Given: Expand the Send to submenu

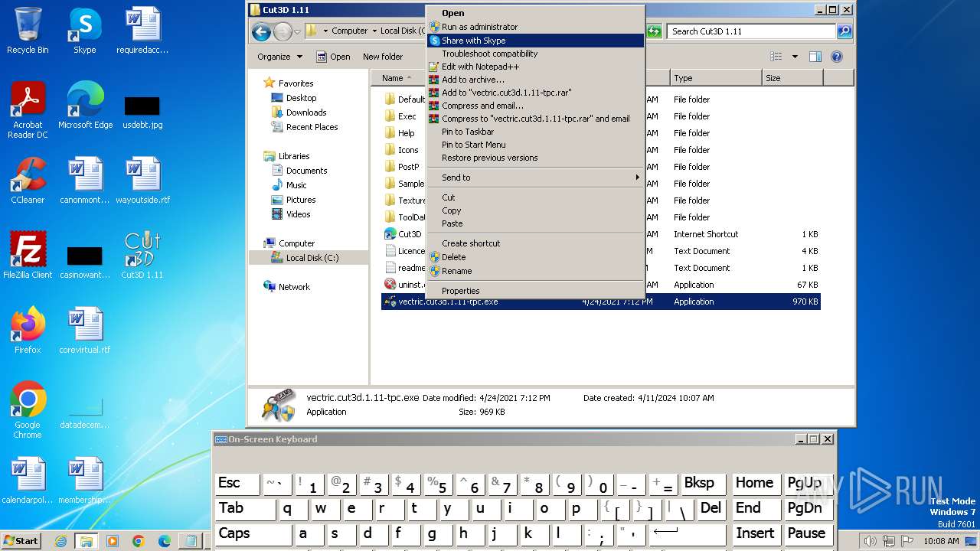Looking at the screenshot, I should click(535, 178).
